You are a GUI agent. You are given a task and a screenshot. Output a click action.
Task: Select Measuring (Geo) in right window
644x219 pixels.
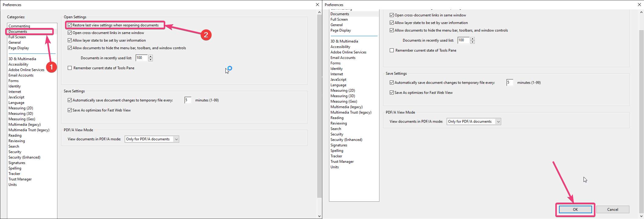point(344,101)
